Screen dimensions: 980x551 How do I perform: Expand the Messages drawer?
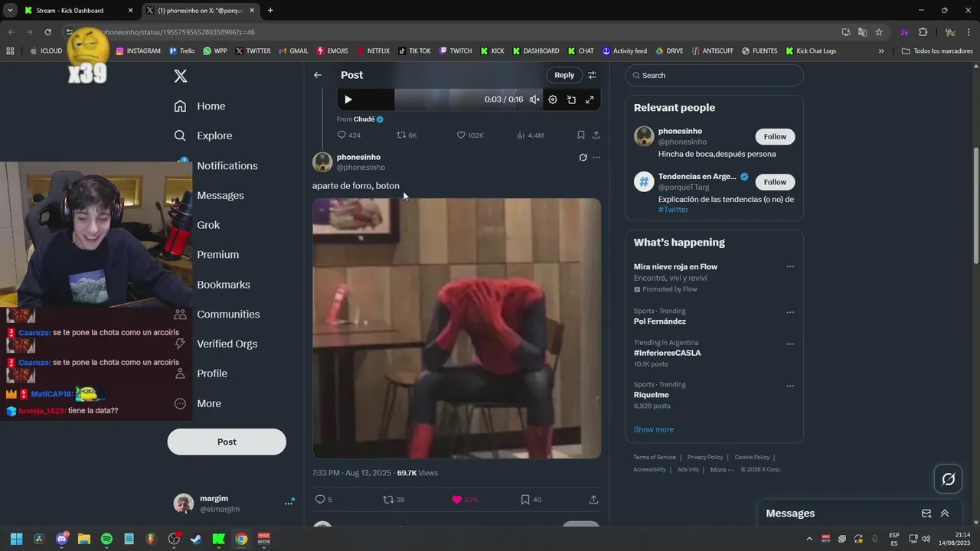pos(945,514)
